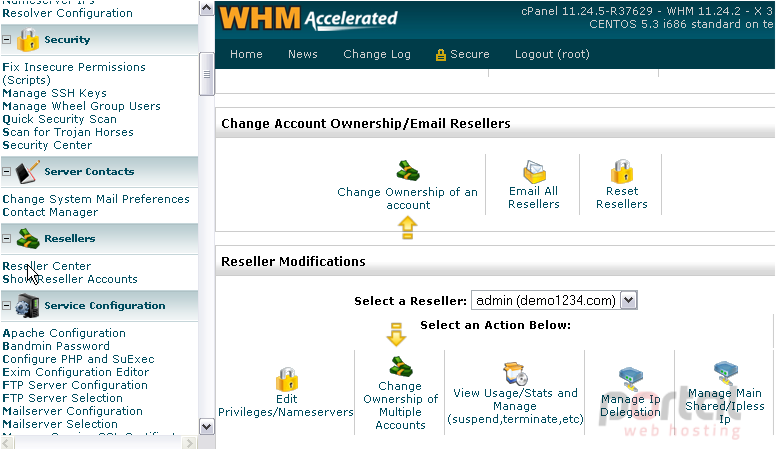Open Security Center
Viewport: 776px width, 450px height.
[x=48, y=145]
